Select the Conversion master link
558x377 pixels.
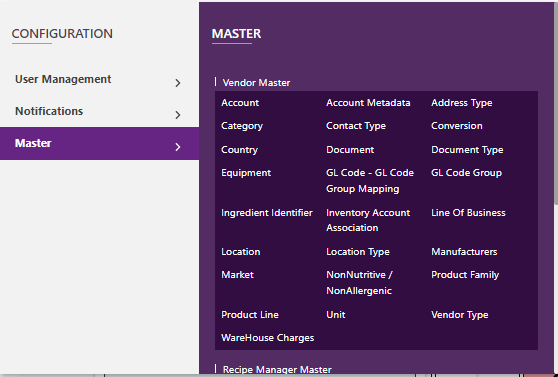(x=457, y=126)
